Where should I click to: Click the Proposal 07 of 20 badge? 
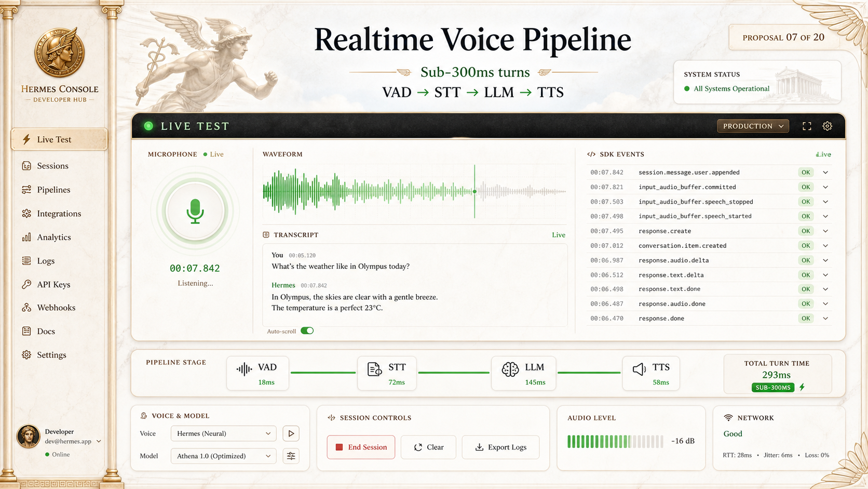pyautogui.click(x=783, y=37)
